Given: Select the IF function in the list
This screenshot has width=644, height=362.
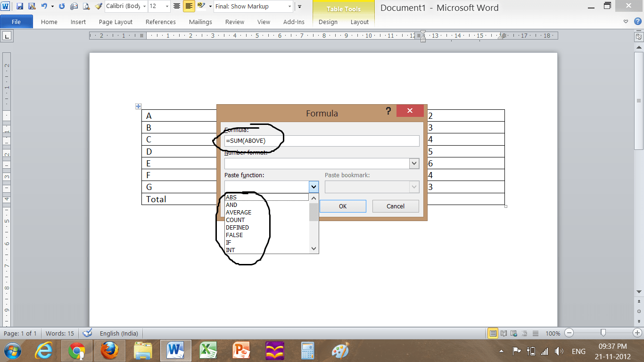Looking at the screenshot, I should pyautogui.click(x=267, y=243).
